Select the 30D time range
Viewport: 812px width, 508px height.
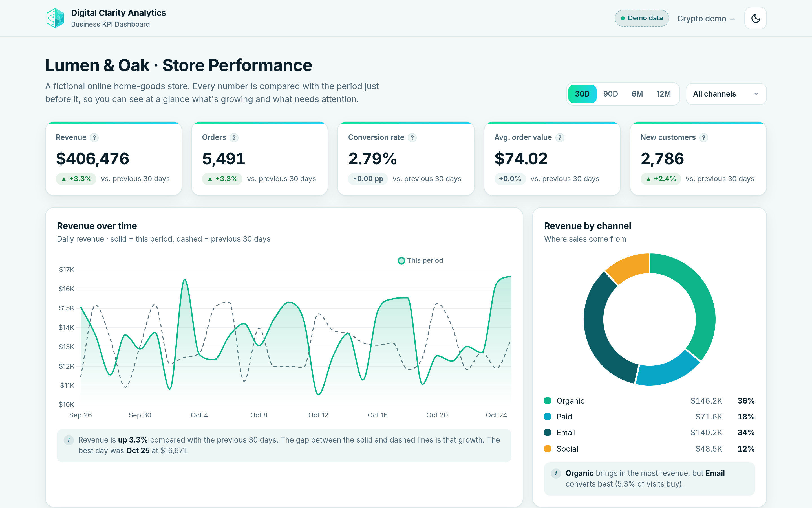(x=582, y=94)
